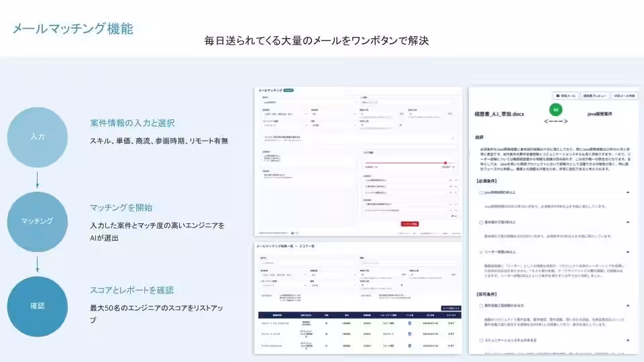Open report icon in third score table row

coord(409,346)
